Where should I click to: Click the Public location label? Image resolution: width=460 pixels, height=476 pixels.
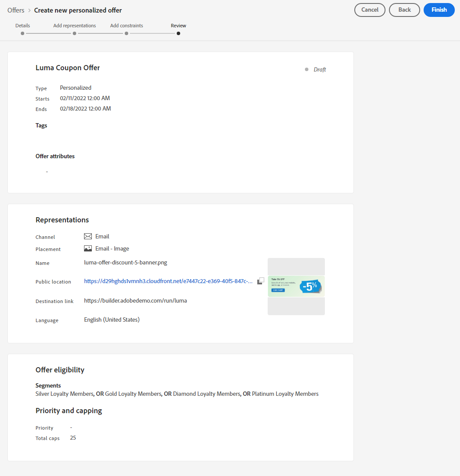pos(53,282)
